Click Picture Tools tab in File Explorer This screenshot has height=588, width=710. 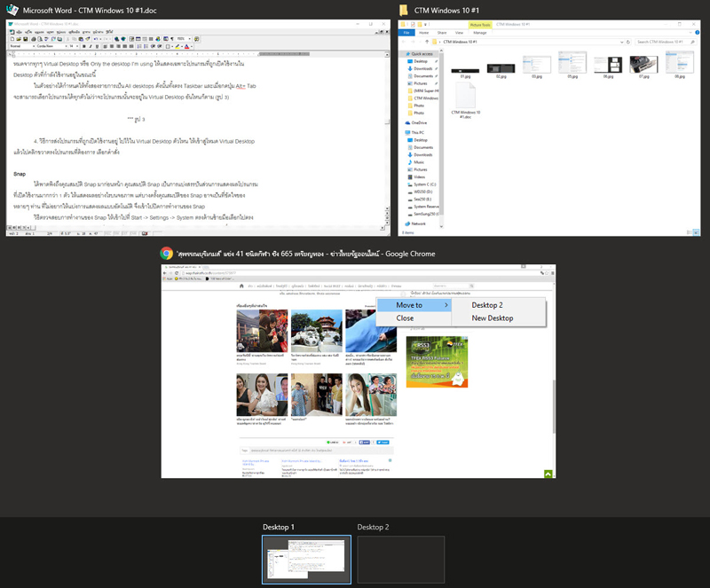point(480,25)
